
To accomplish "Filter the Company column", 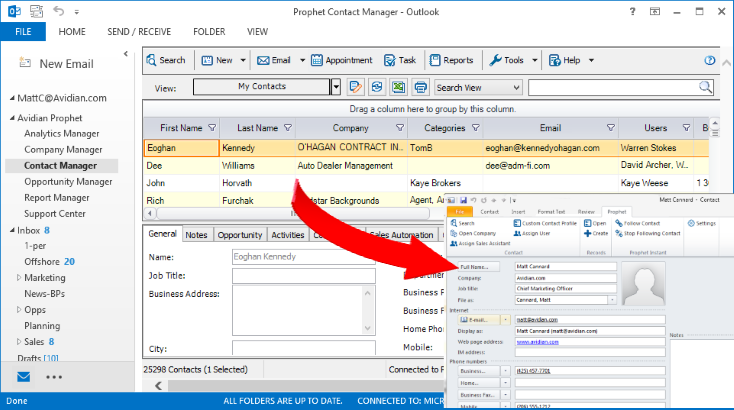I will 400,128.
